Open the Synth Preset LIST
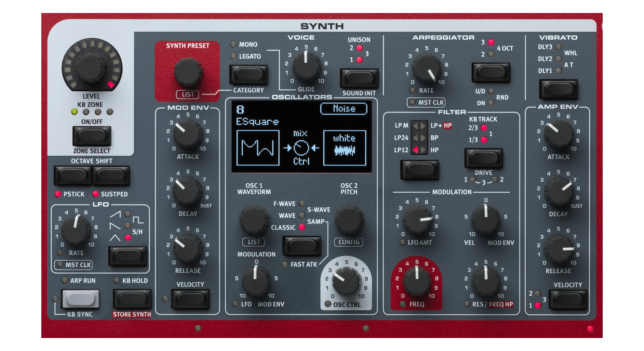This screenshot has height=351, width=644. (x=188, y=94)
